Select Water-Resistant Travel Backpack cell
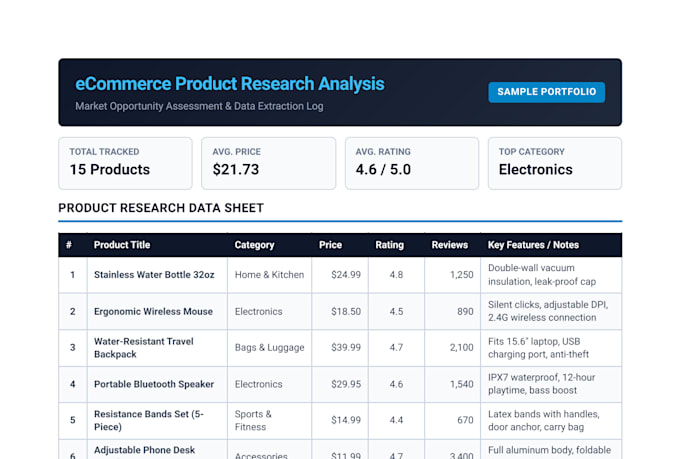 [x=157, y=348]
